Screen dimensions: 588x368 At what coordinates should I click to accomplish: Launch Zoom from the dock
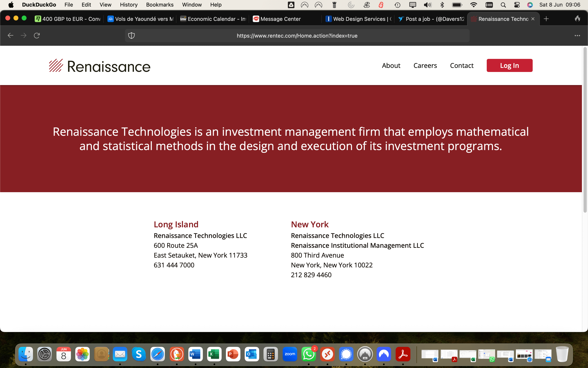click(290, 354)
